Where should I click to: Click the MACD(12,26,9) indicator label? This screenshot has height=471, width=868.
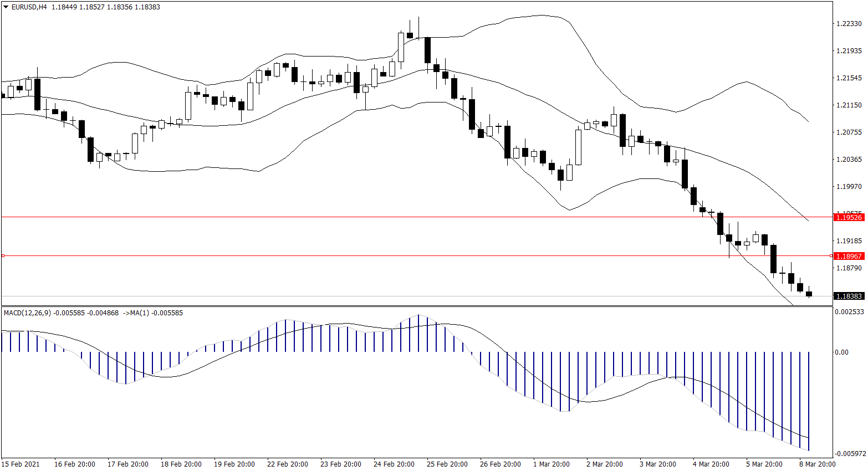tap(27, 313)
